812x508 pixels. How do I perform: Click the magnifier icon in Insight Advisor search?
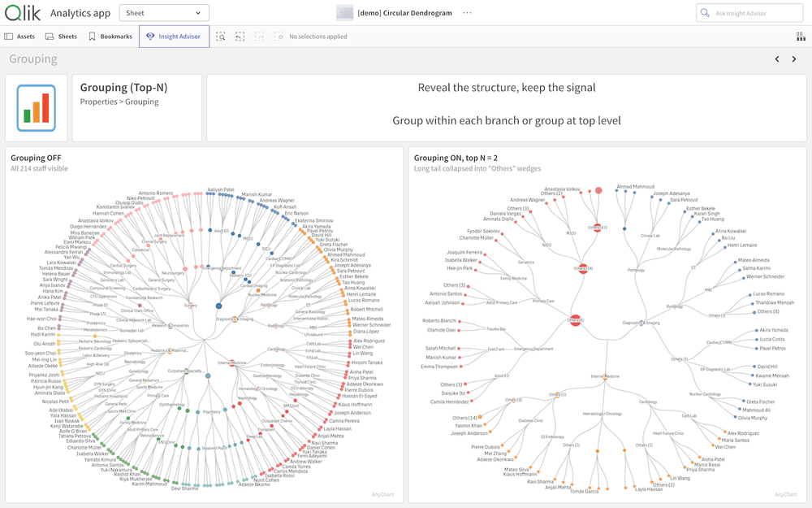[x=705, y=13]
